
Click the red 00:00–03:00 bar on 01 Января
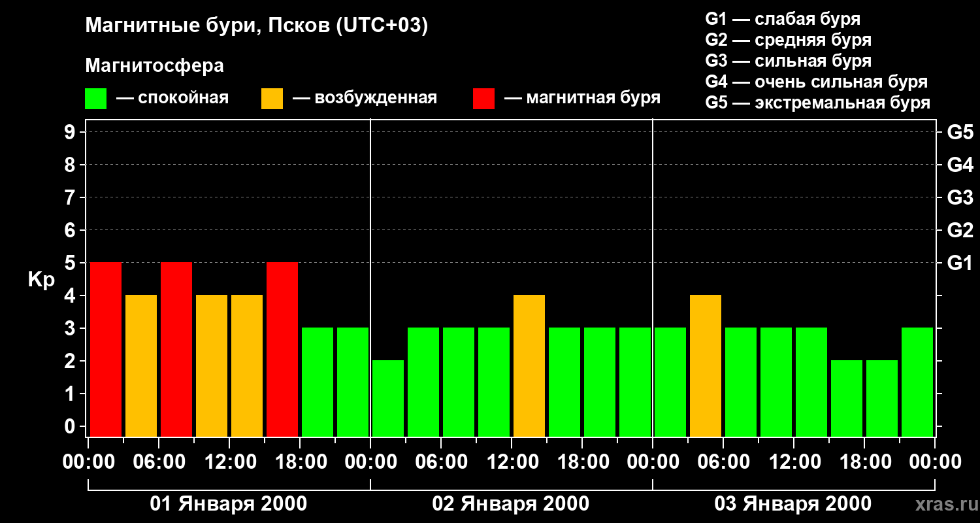[106, 349]
